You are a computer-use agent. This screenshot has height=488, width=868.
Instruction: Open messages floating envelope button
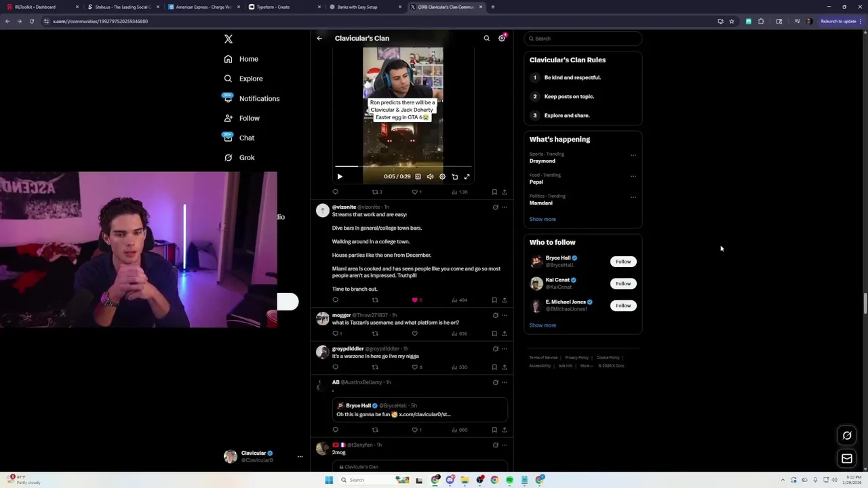click(x=847, y=459)
